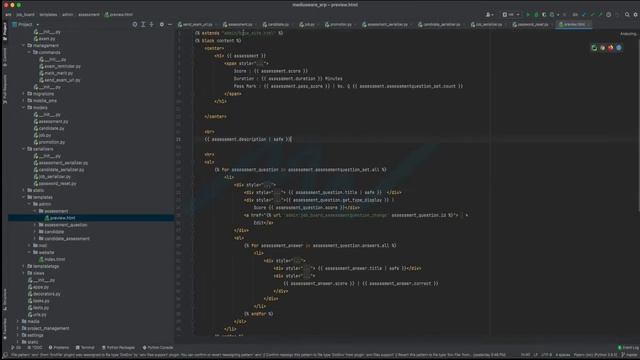Click the Run with coverage icon
Screen dimensions: 640x360
click(x=544, y=15)
